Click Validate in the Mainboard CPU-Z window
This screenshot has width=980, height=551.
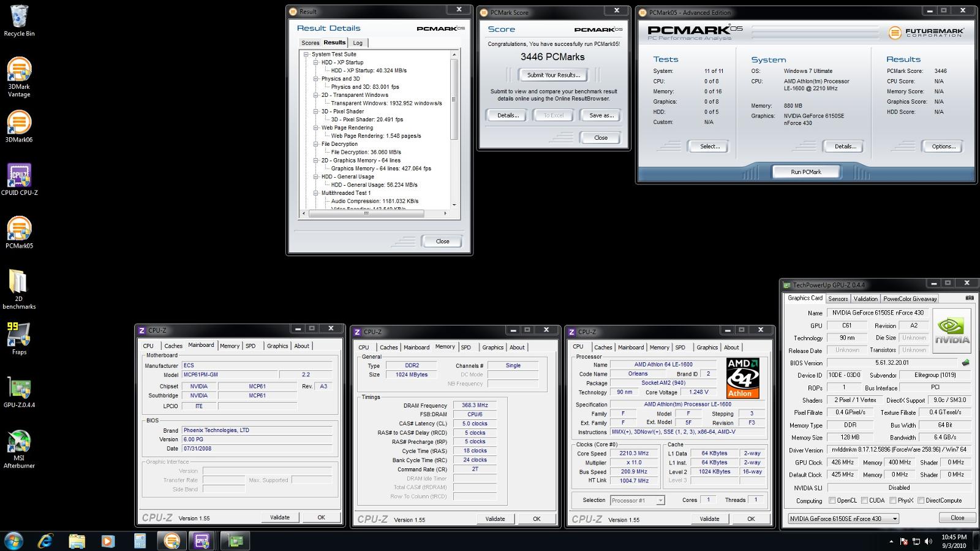(280, 517)
